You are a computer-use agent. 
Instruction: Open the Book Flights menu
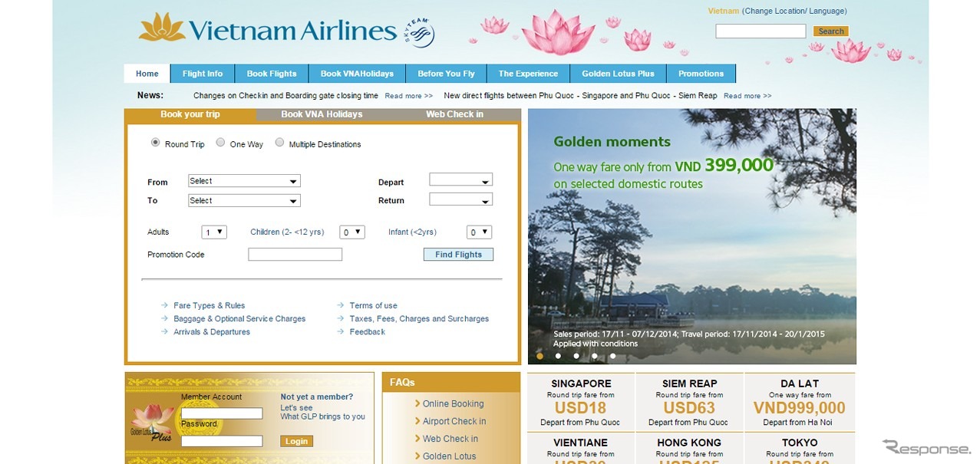click(272, 74)
